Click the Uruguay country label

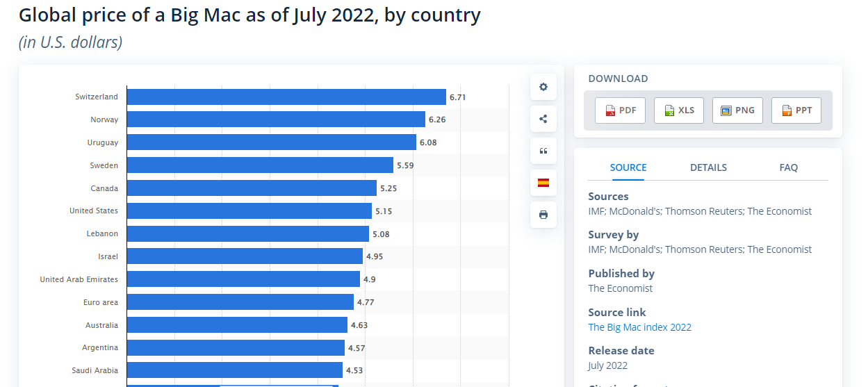pyautogui.click(x=103, y=142)
